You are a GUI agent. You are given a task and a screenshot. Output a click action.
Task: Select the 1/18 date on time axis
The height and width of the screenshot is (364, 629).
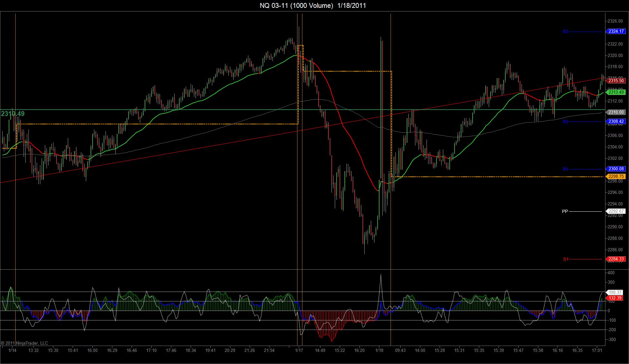(x=379, y=350)
